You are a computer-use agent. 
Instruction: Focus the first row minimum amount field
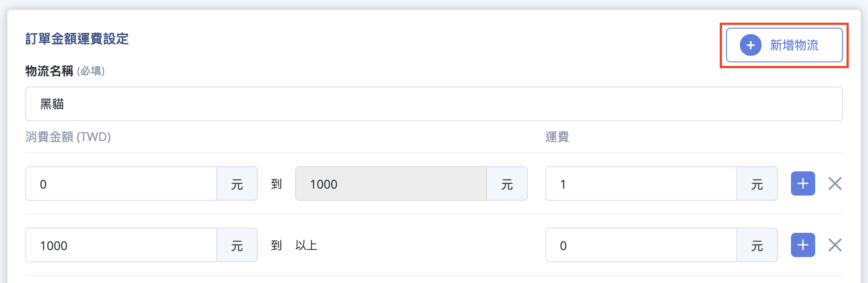pyautogui.click(x=121, y=183)
